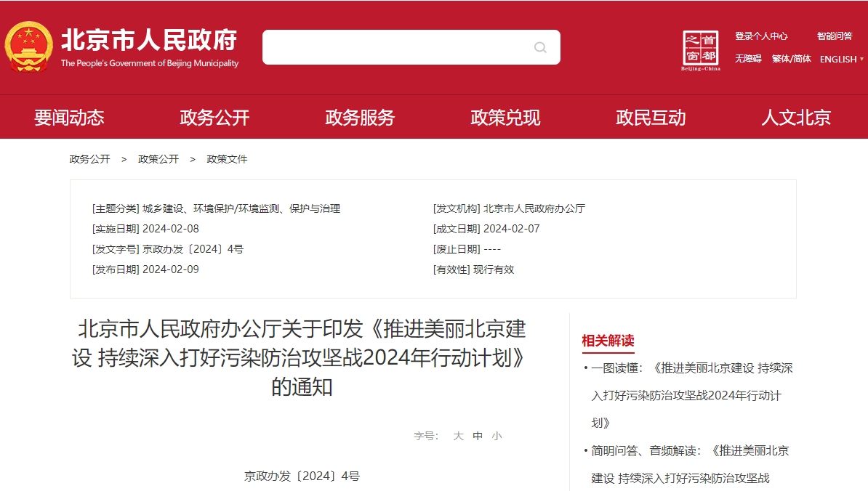The image size is (868, 491).
Task: Open 登录个人中心 login link
Action: pos(761,36)
